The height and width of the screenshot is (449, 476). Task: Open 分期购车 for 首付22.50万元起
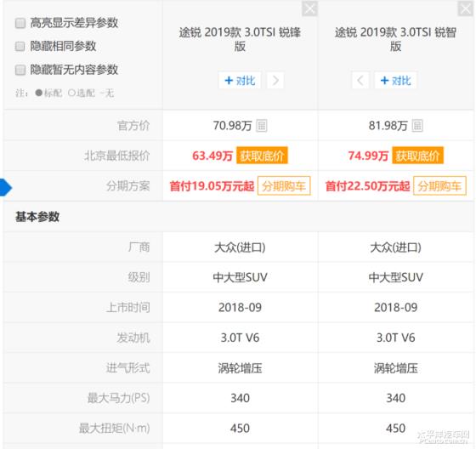tap(439, 185)
